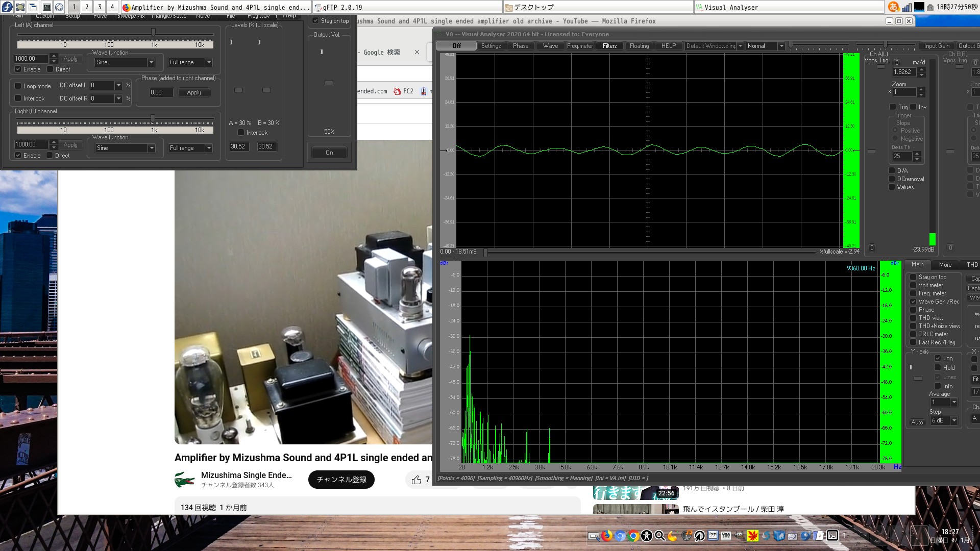Apply the left channel frequency setting
This screenshot has width=980, height=551.
click(70, 58)
